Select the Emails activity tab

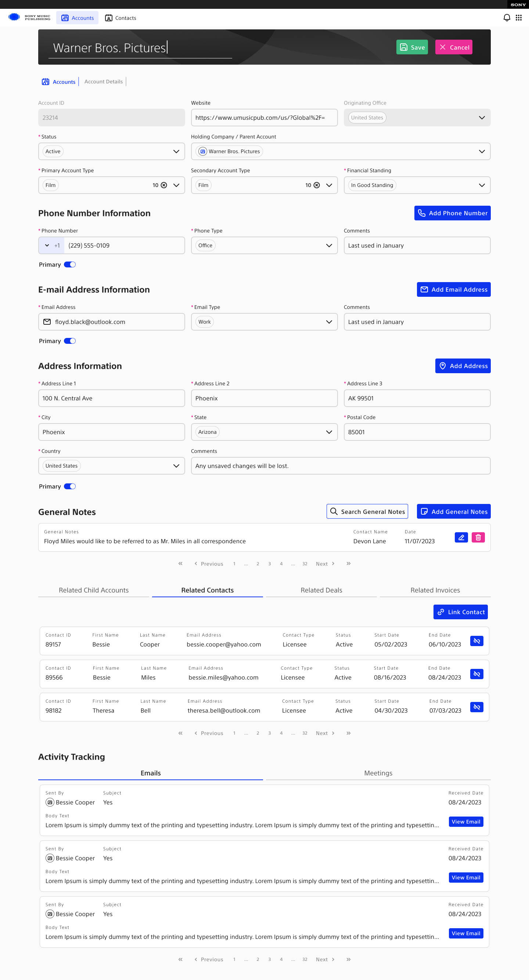tap(150, 773)
